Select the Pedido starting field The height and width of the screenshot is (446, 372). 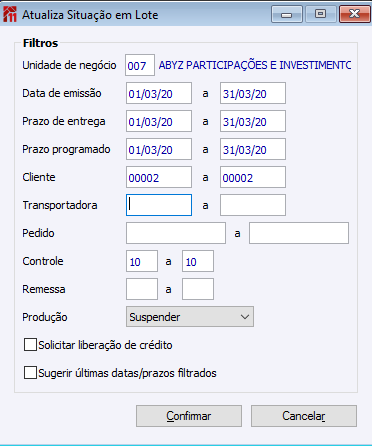tap(176, 233)
